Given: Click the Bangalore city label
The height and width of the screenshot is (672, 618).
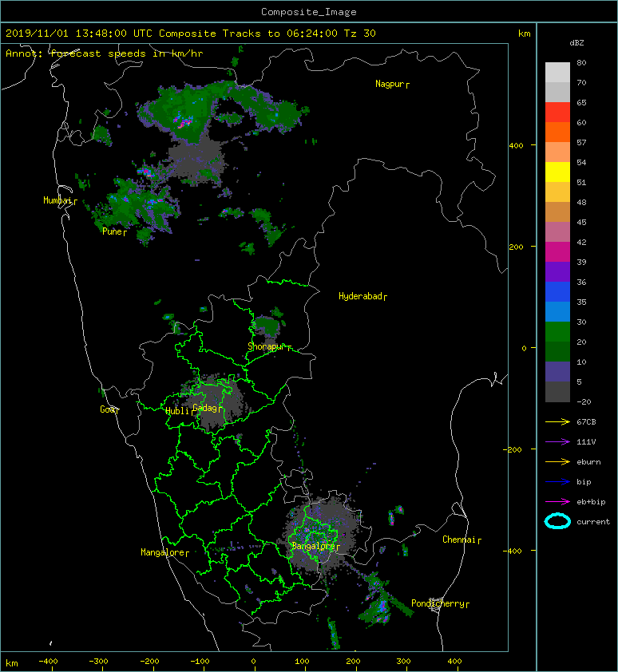Looking at the screenshot, I should [313, 546].
